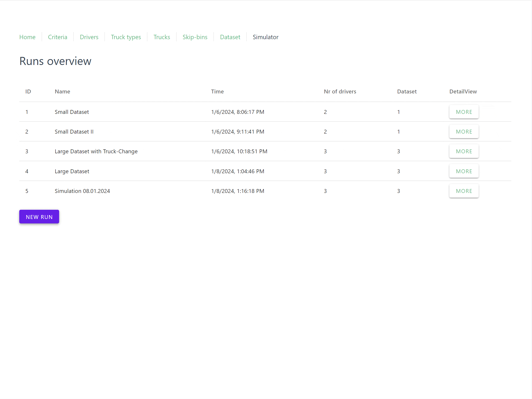Click the Name column header
Viewport: 532px width, 399px height.
[x=62, y=91]
